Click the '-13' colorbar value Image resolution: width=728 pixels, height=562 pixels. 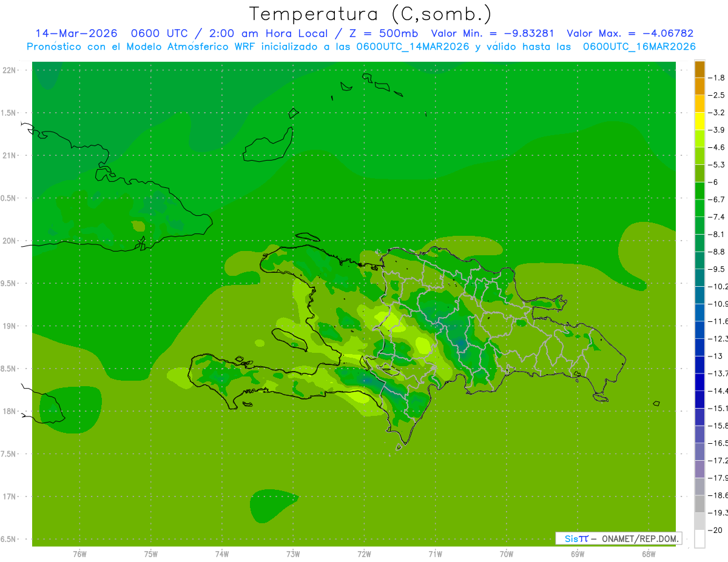click(x=715, y=356)
